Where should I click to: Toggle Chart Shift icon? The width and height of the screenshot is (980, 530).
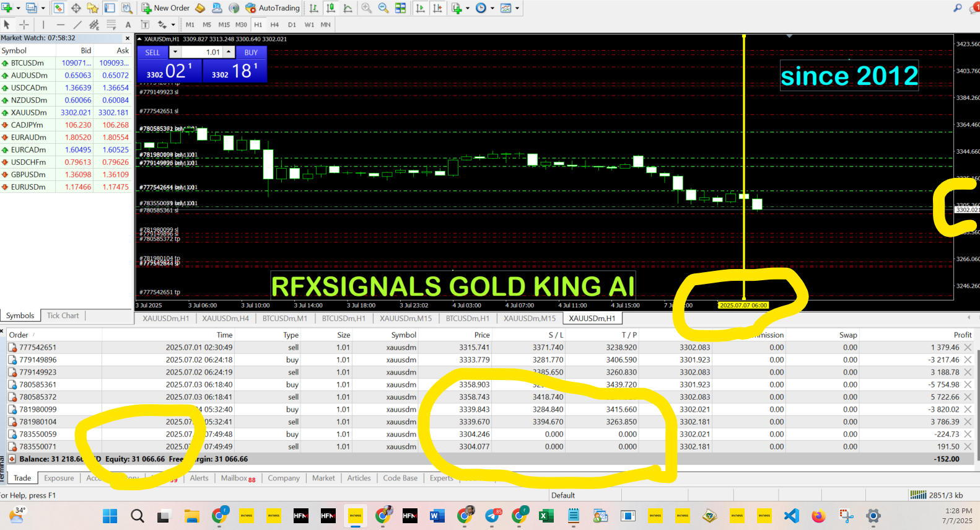click(437, 8)
